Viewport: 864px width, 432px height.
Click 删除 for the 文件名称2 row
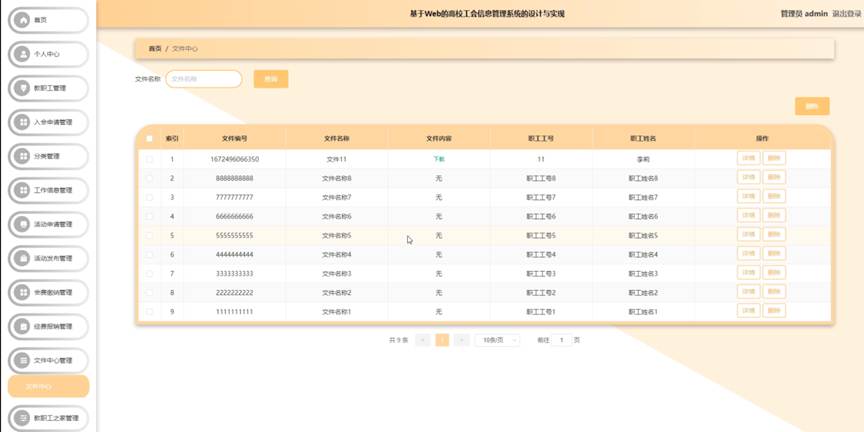tap(774, 291)
